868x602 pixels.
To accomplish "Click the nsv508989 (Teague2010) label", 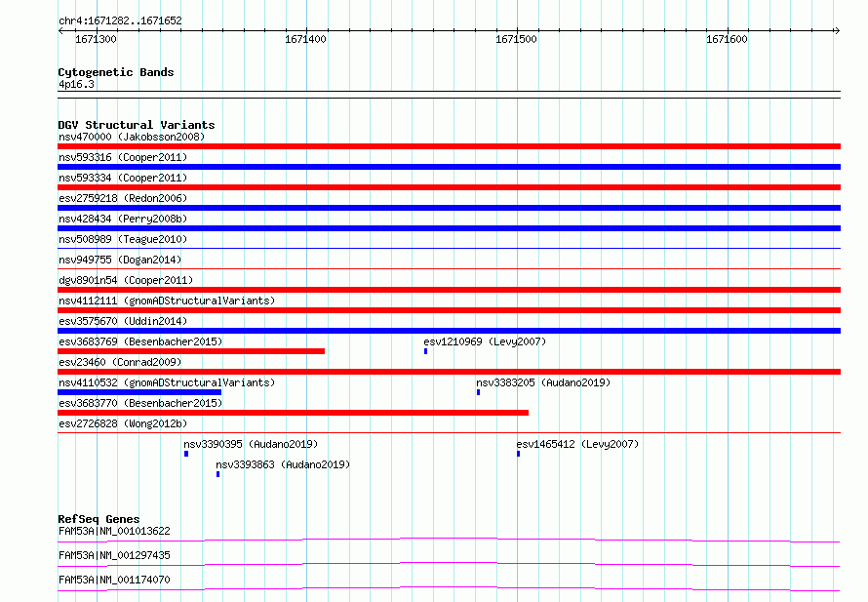I will tap(123, 239).
